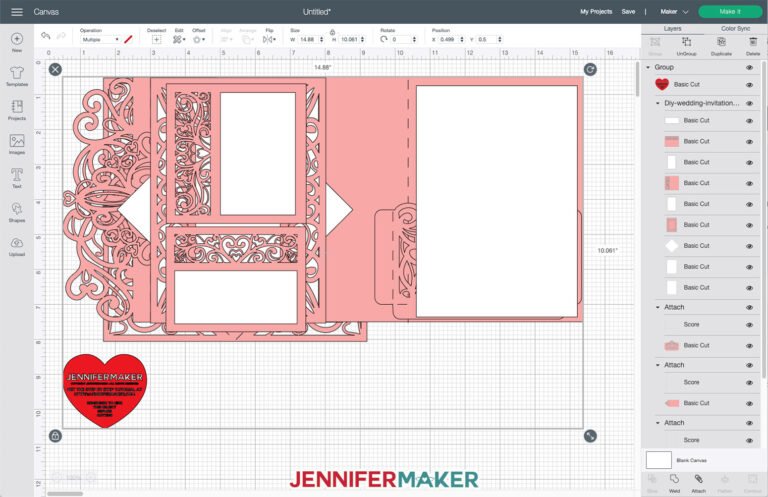Collapse the Diy-wedding-invitation group
The width and height of the screenshot is (768, 497).
tap(658, 103)
